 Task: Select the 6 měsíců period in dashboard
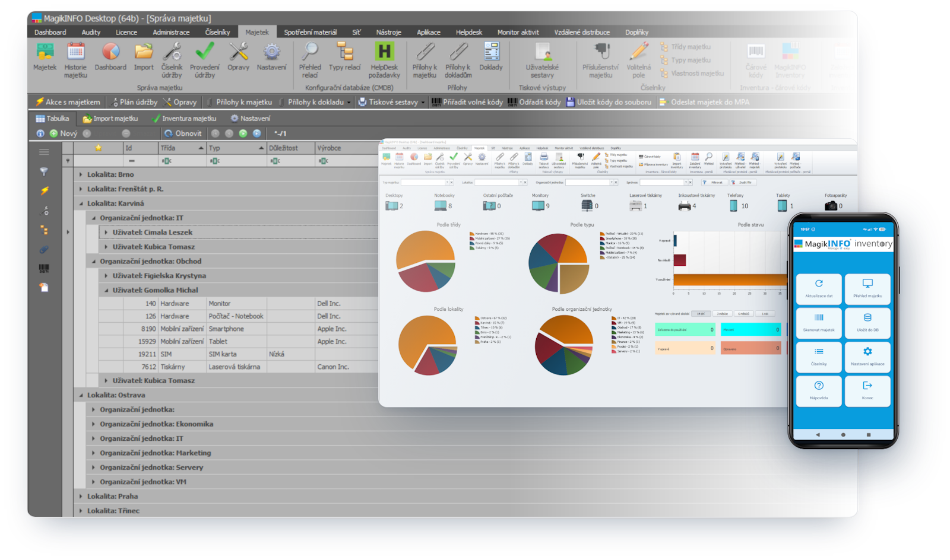743,314
